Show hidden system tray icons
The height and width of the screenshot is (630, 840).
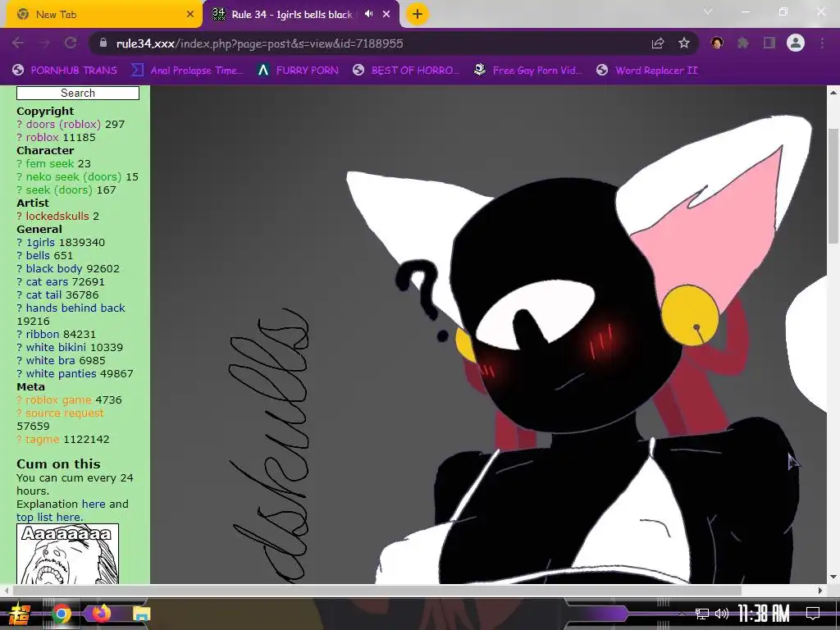(x=682, y=614)
